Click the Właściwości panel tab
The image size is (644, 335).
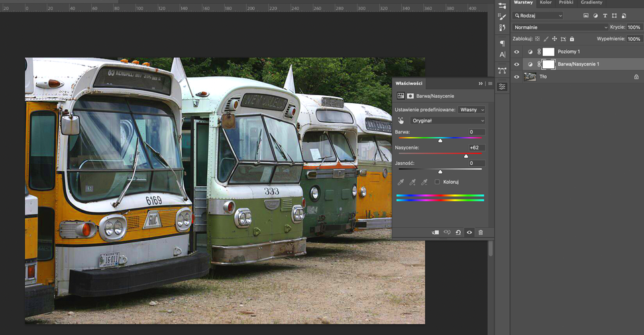[x=409, y=83]
